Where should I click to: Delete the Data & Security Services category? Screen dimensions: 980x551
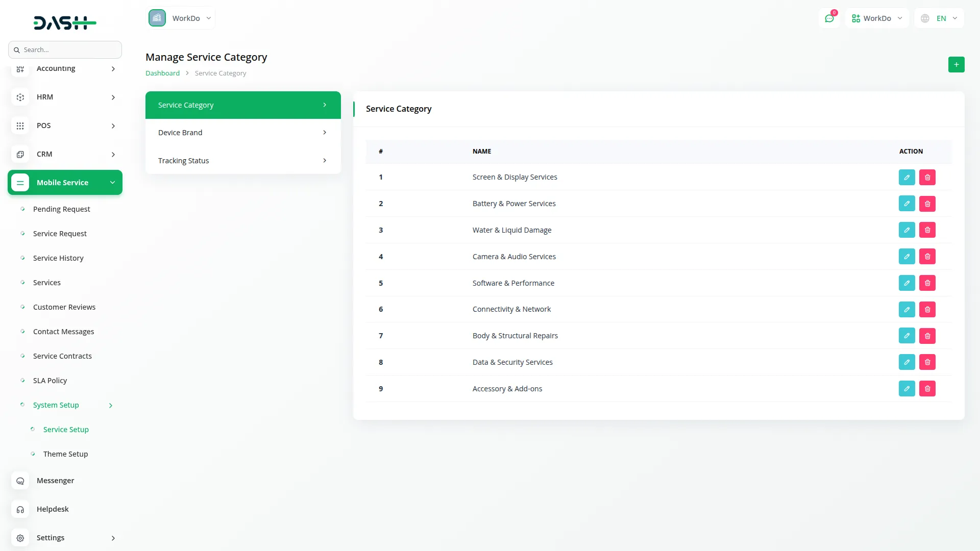point(927,362)
